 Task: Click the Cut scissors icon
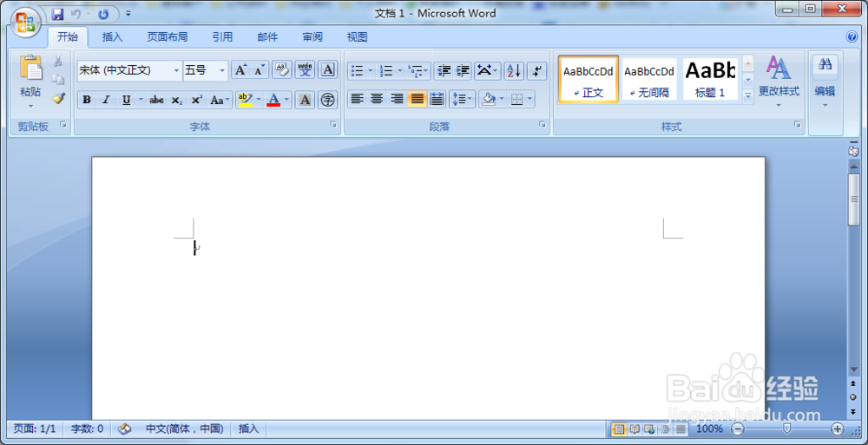tap(57, 61)
